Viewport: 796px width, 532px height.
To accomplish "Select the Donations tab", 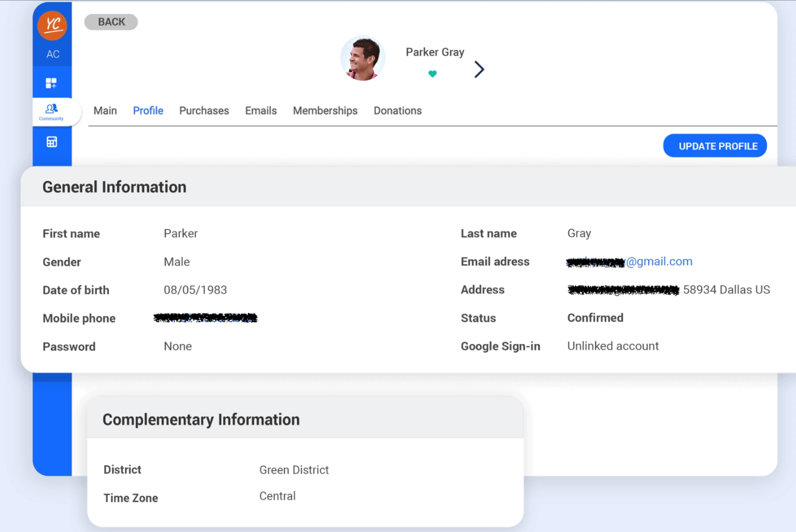I will click(x=397, y=111).
